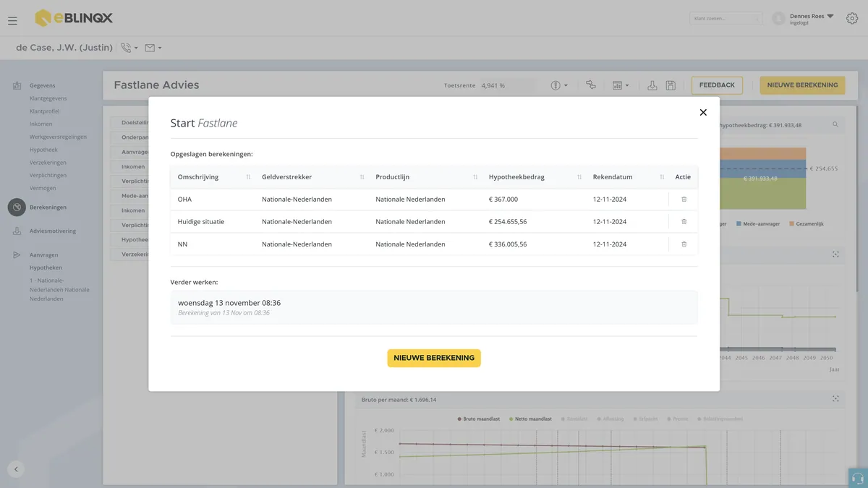
Task: Click the save diskette icon in toolbar
Action: coord(671,85)
